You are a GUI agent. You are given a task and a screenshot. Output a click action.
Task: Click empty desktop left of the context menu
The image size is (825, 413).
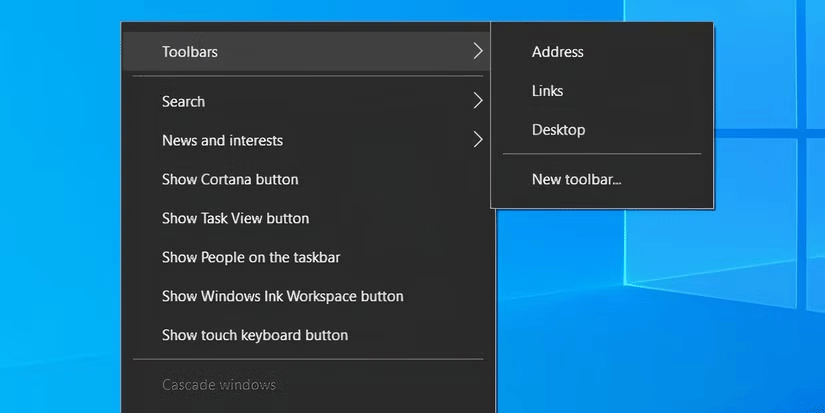(x=60, y=200)
